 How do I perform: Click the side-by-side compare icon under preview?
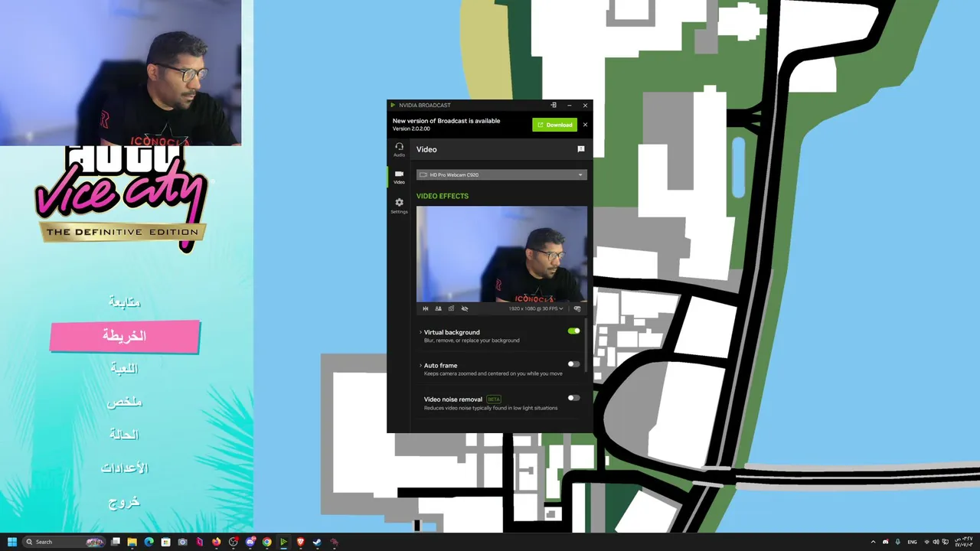[439, 308]
